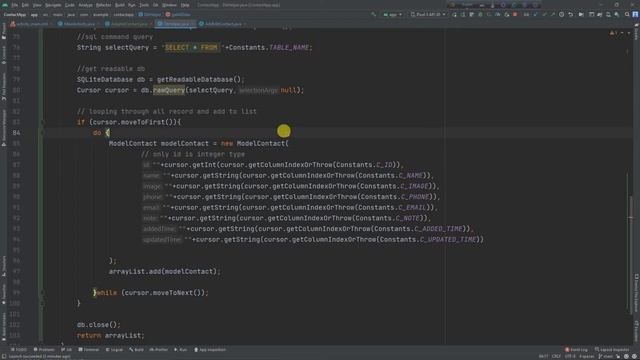Click 'db.close();' line in code
Screen dimensions: 640x360
pyautogui.click(x=99, y=325)
